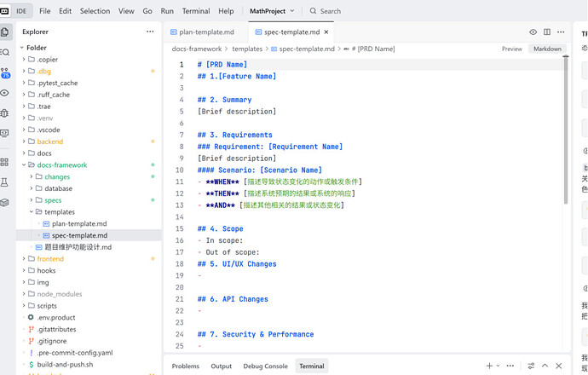Open the View menu

(126, 11)
